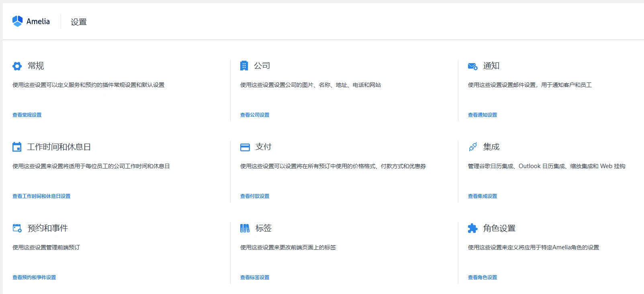
Task: Click the plug icon beside 集成
Action: (x=473, y=147)
